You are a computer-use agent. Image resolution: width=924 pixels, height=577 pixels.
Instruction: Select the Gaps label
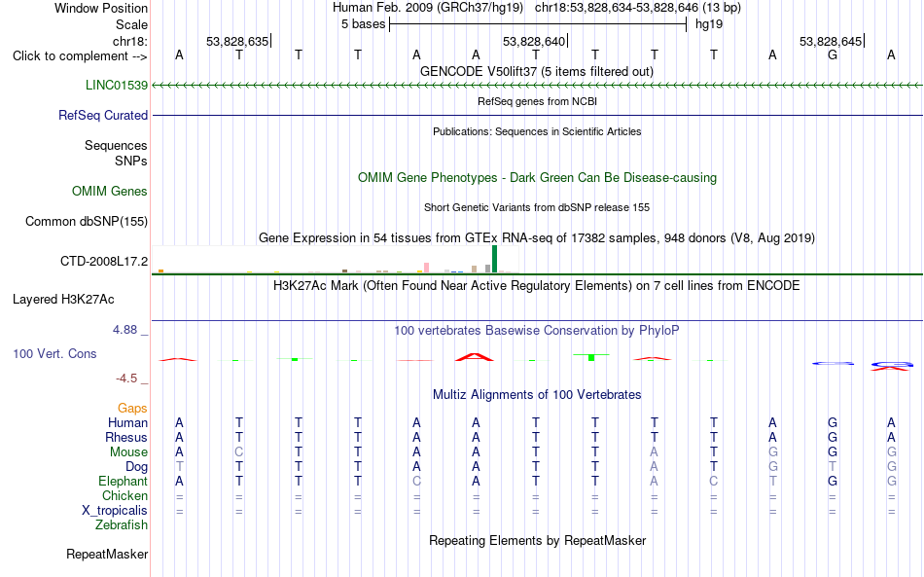(132, 408)
